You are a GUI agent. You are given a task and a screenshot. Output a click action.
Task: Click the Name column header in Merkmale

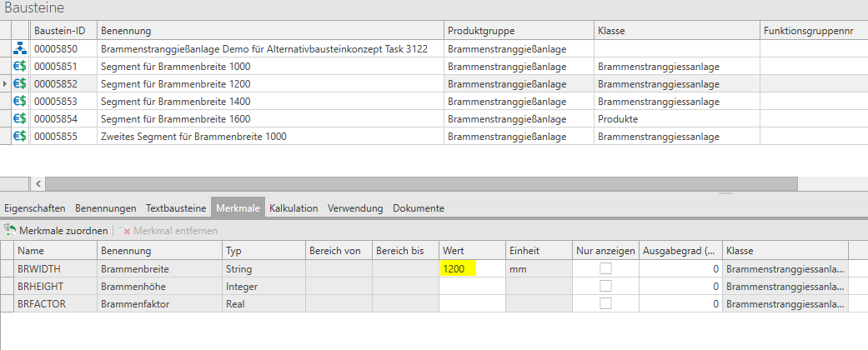[x=55, y=251]
